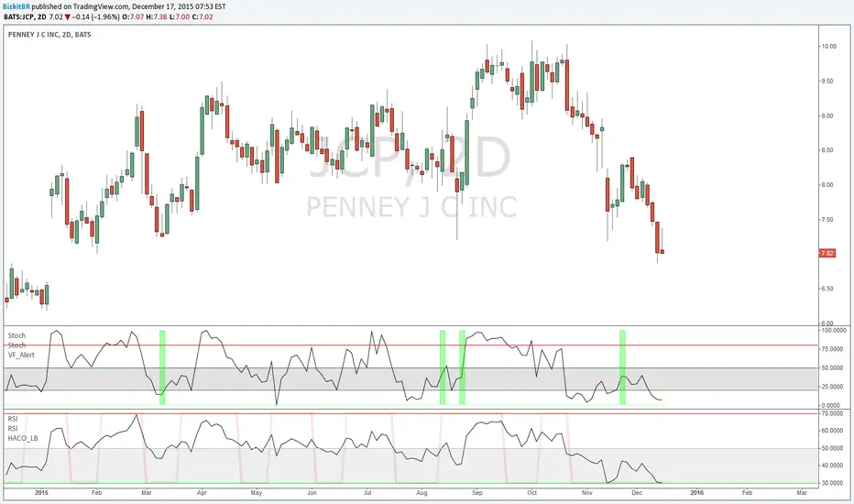
Task: Click the Jul label on time axis
Action: click(x=367, y=493)
